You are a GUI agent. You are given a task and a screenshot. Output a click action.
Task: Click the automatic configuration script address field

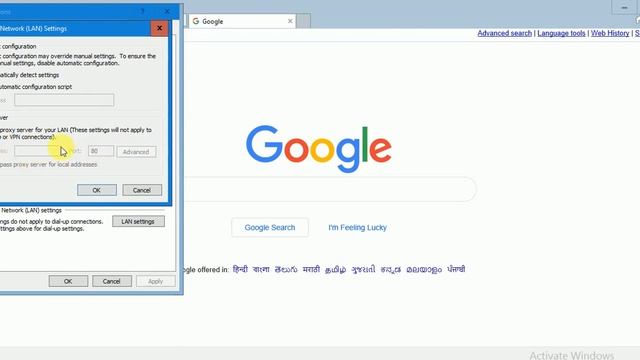coord(64,100)
